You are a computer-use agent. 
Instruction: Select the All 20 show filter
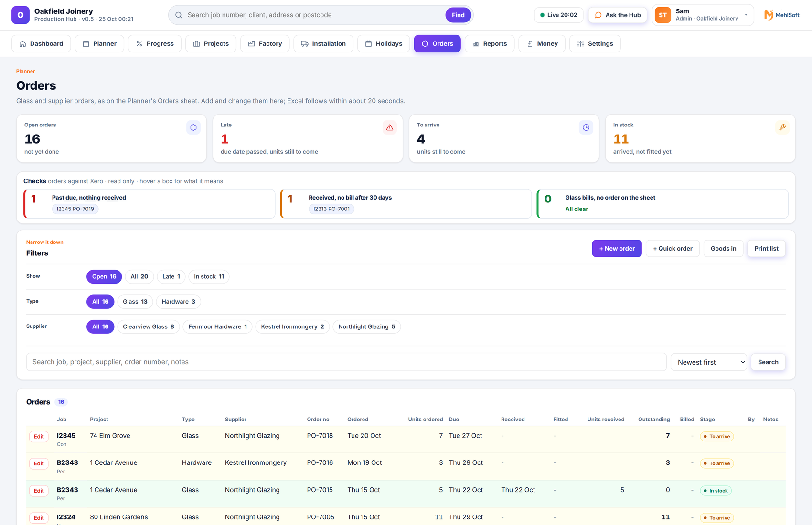click(x=139, y=276)
